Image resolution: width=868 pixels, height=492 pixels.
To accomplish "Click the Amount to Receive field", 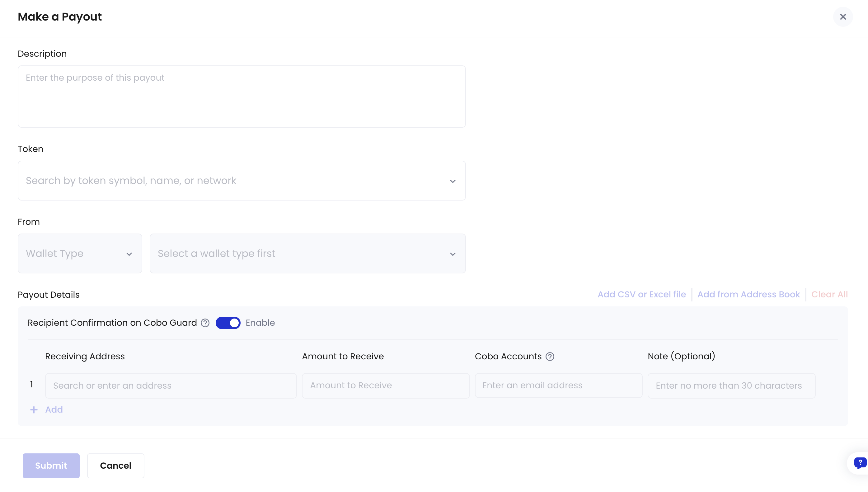I will tap(385, 385).
